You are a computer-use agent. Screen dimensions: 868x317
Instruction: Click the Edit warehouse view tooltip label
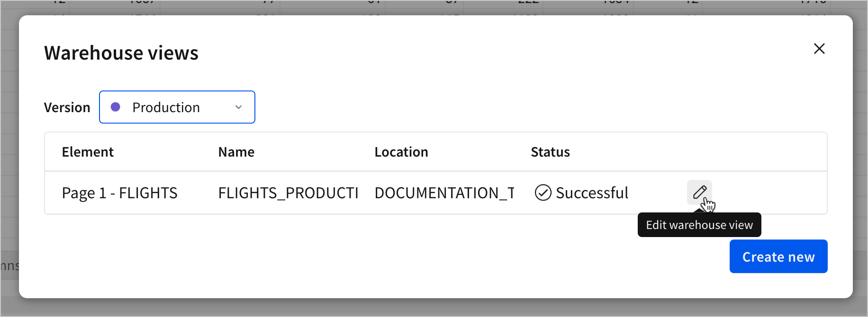click(699, 224)
